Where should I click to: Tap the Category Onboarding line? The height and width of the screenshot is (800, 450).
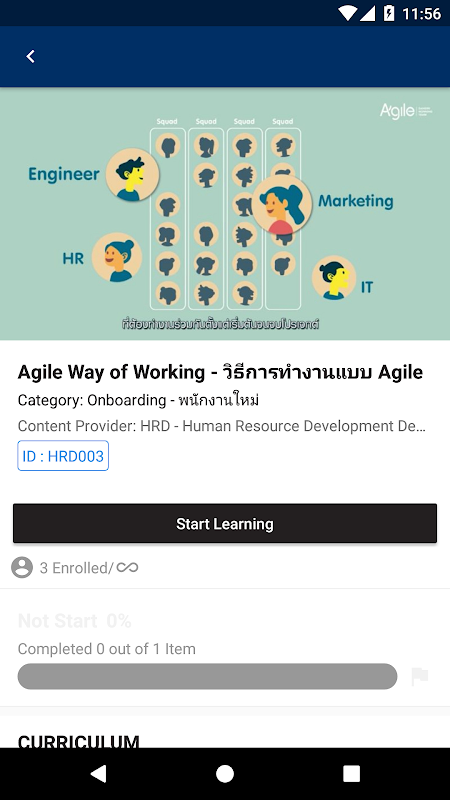coord(139,401)
